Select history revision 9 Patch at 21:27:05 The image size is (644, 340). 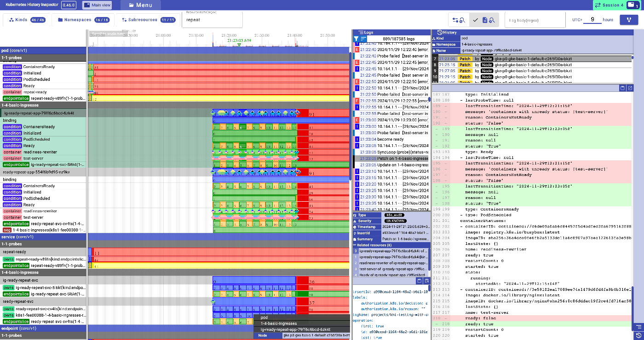[x=532, y=71]
